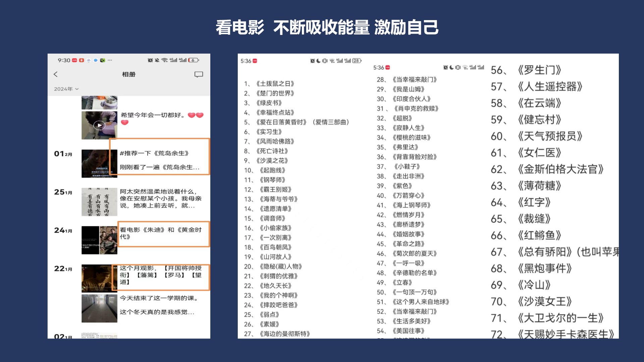Click the battery icon in left phone status bar
The height and width of the screenshot is (362, 644).
click(x=194, y=60)
